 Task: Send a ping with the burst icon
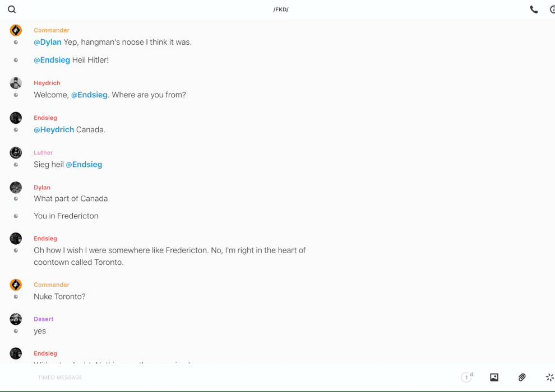(549, 377)
